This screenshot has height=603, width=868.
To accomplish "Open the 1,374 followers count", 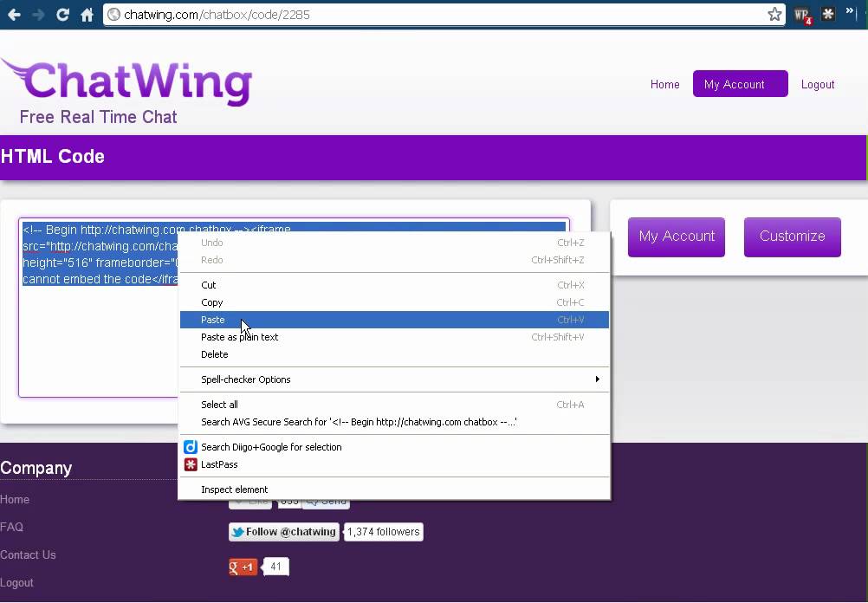I will 383,532.
